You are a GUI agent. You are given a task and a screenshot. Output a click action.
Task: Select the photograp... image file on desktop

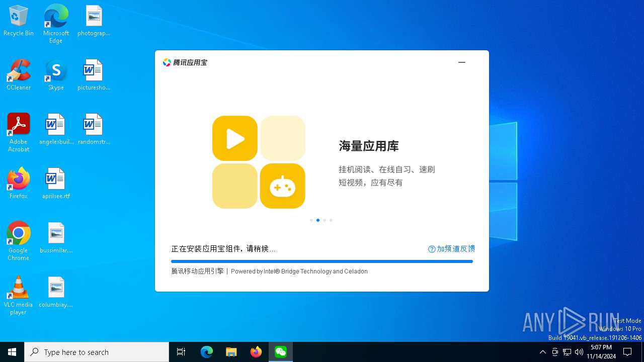click(x=94, y=21)
